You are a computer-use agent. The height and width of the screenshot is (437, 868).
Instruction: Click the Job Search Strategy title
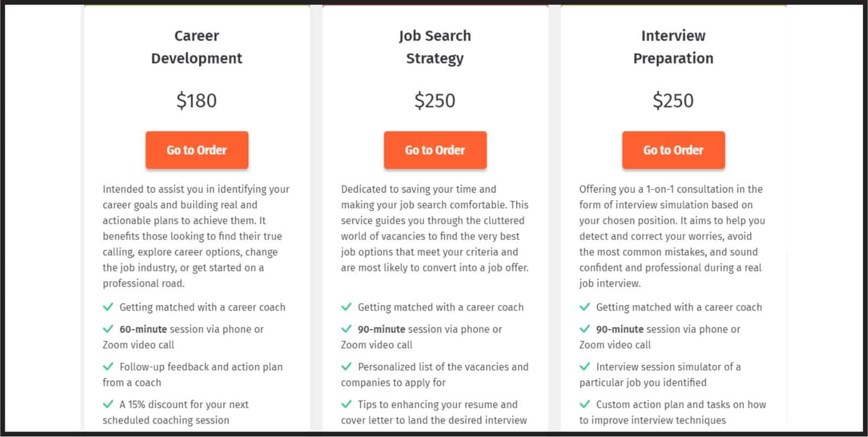(x=435, y=47)
